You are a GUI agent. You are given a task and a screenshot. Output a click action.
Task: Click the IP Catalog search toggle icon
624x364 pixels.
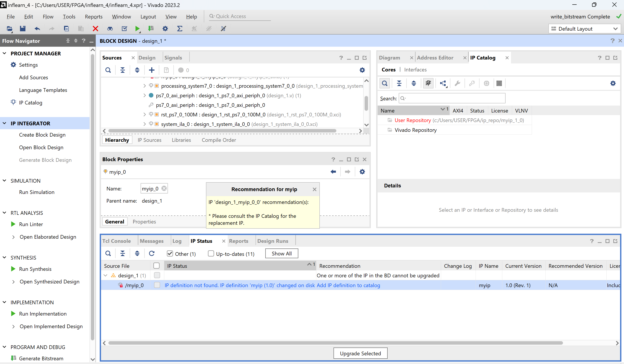click(x=385, y=83)
